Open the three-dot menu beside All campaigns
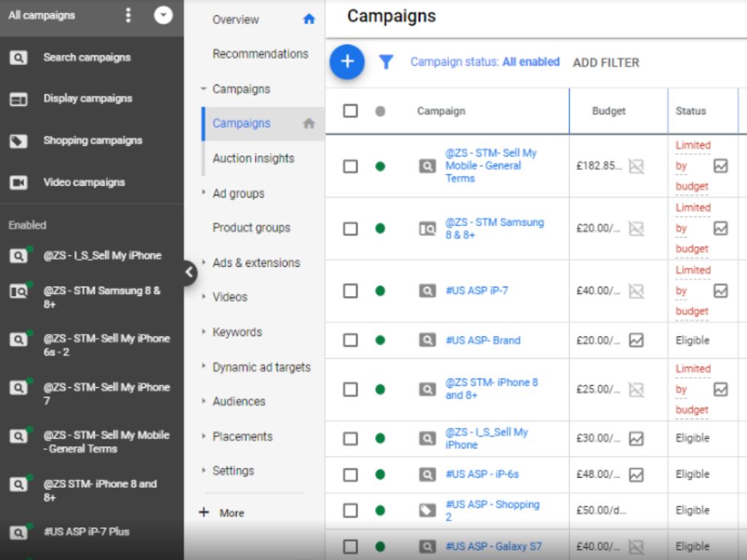 (128, 15)
